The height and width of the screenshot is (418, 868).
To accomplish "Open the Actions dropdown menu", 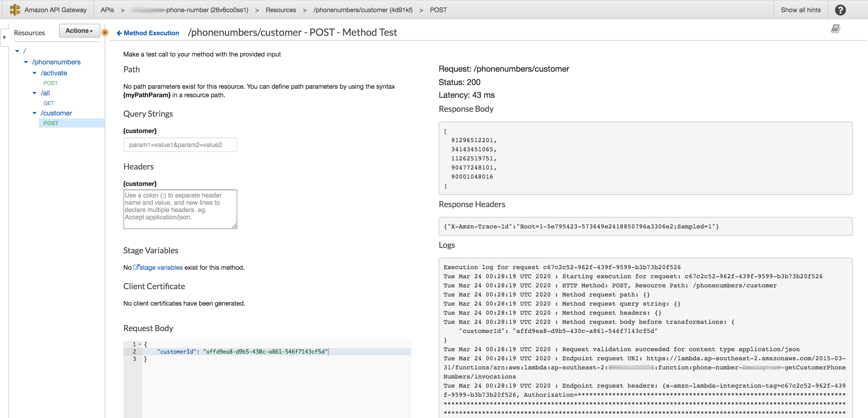I will 79,31.
